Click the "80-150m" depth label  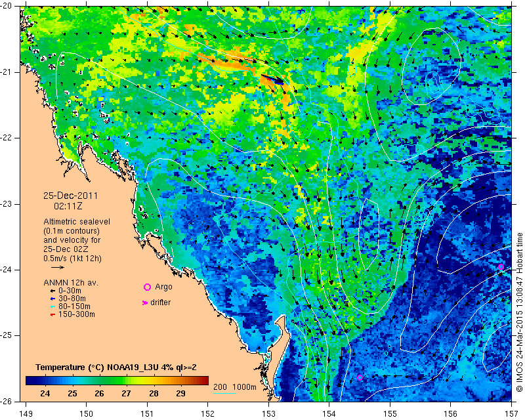pos(74,306)
